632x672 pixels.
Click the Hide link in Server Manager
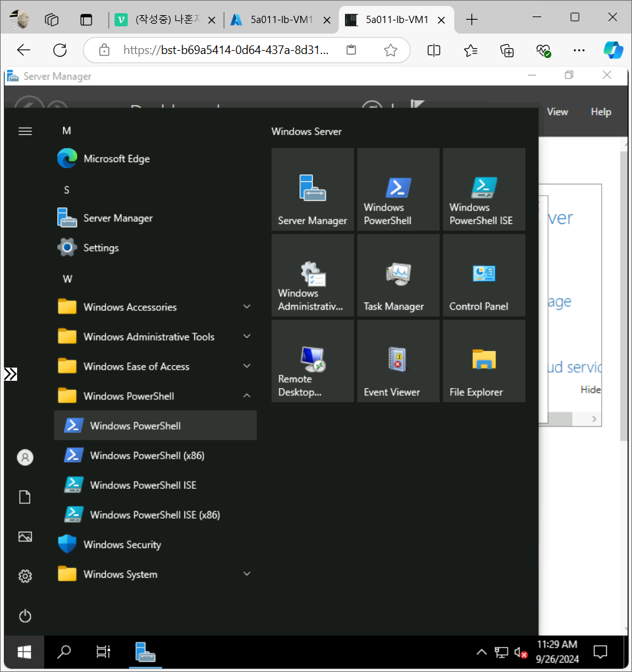[x=591, y=389]
